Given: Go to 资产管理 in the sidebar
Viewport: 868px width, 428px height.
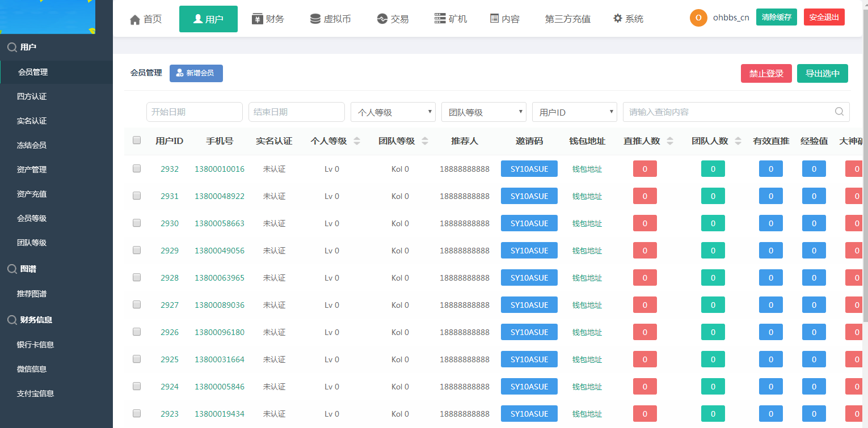Looking at the screenshot, I should tap(32, 169).
